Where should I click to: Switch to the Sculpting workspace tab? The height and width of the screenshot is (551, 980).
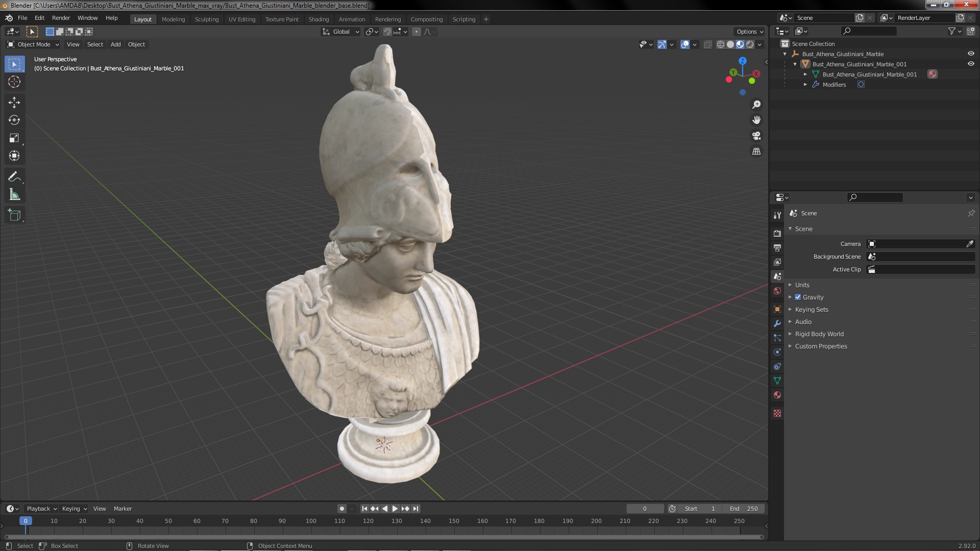(207, 19)
